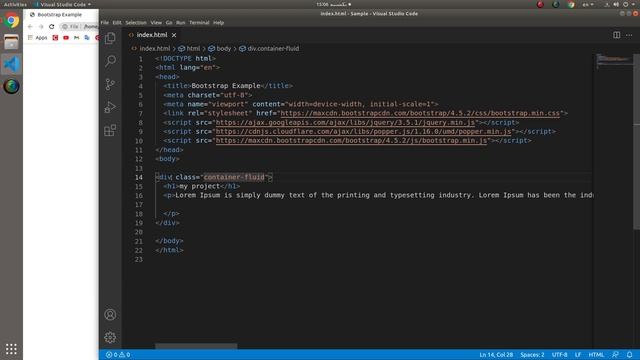Open Google Chrome from the dock

click(x=11, y=20)
